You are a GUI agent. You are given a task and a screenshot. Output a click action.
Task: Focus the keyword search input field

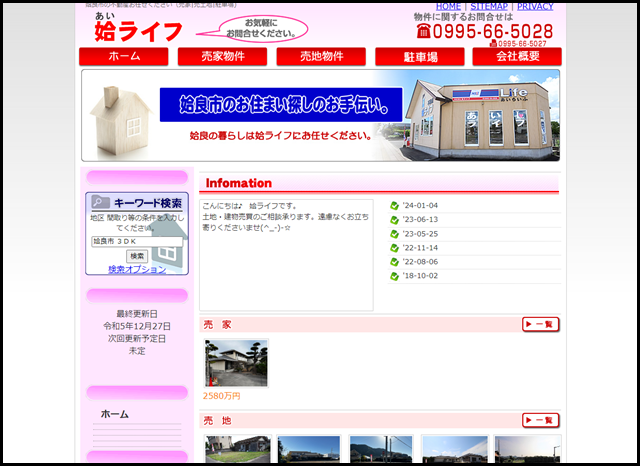[x=137, y=242]
